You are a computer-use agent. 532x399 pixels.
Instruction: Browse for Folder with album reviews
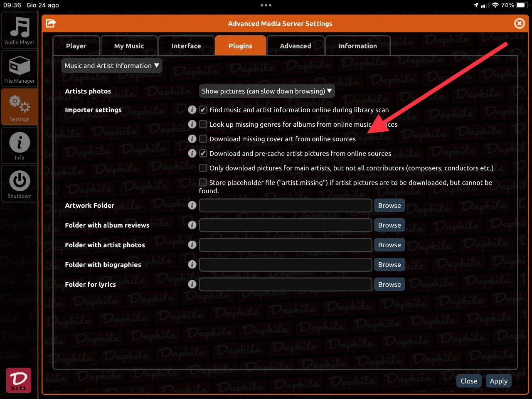(389, 225)
